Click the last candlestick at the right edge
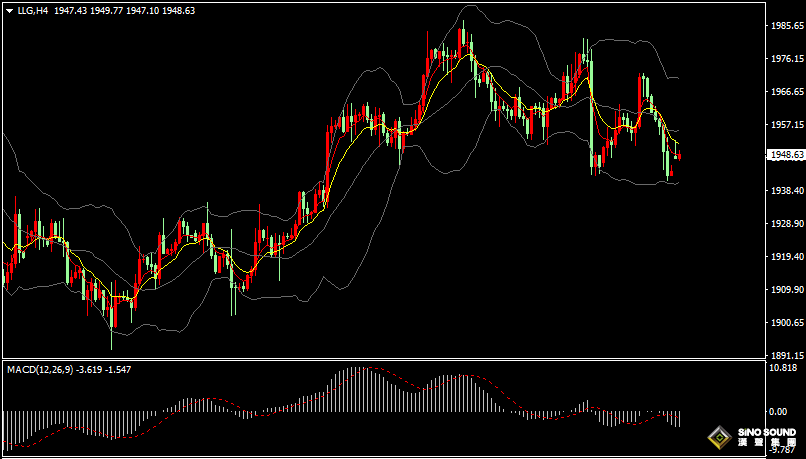The height and width of the screenshot is (459, 806). [x=679, y=157]
